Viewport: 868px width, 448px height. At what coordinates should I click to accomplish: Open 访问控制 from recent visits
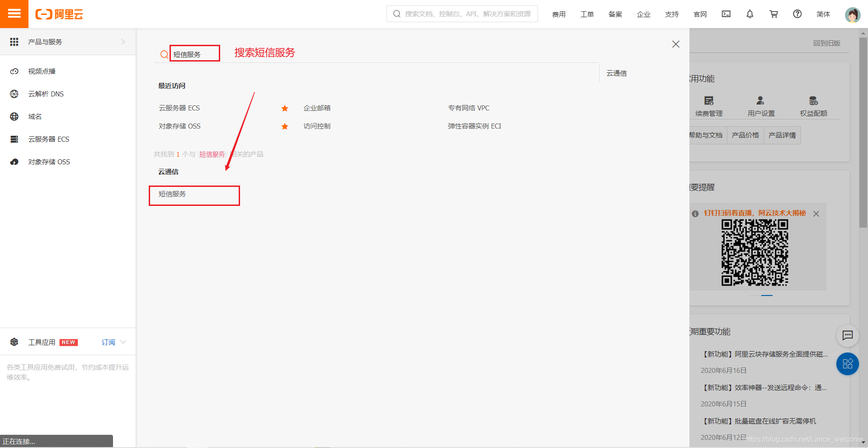(x=317, y=126)
